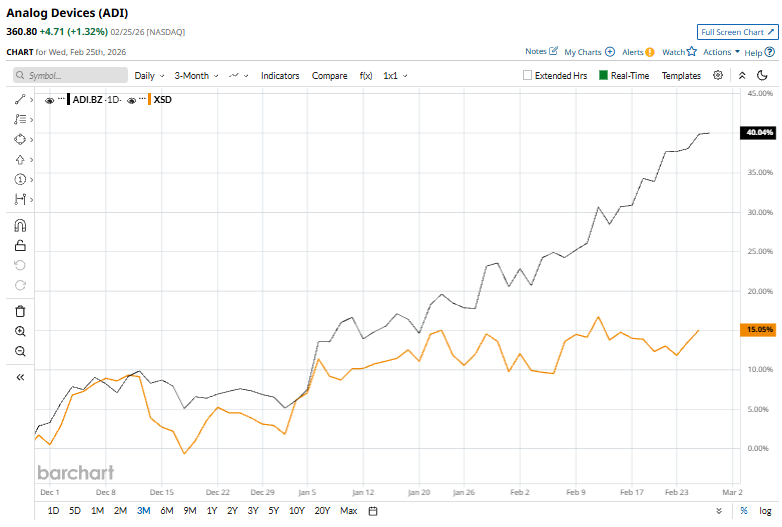Activate the magnet snap tool
The image size is (782, 527).
20,225
